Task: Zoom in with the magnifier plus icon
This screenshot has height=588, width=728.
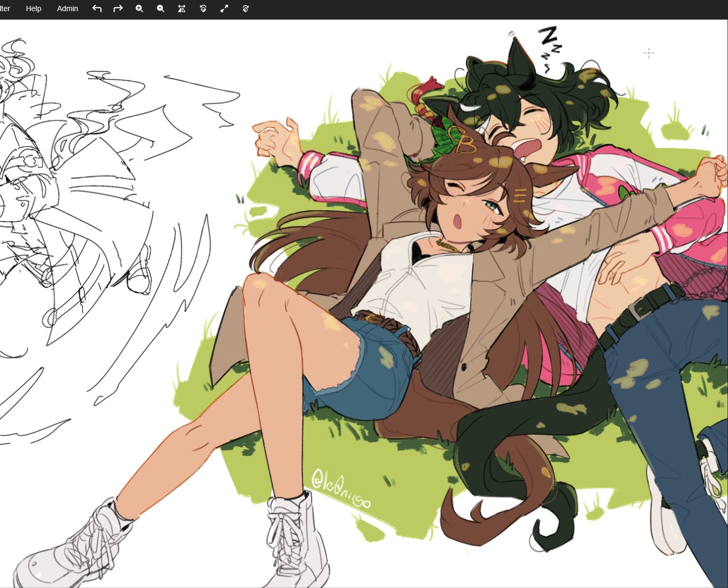Action: [140, 8]
